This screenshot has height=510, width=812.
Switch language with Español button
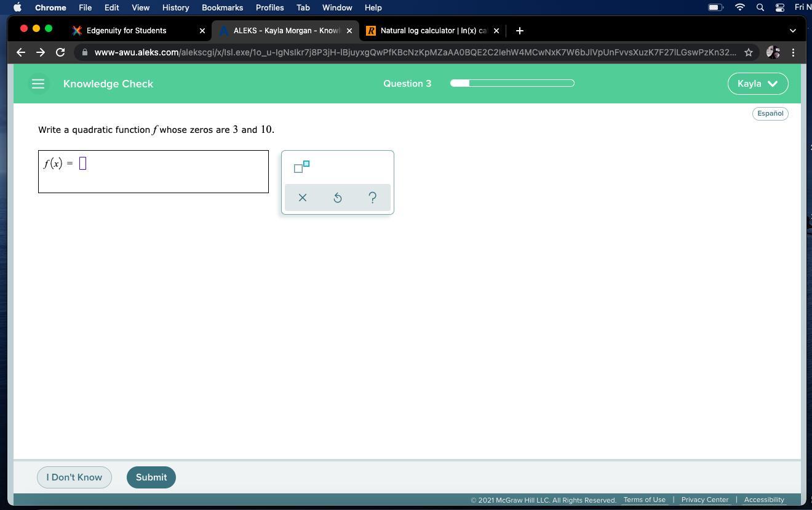coord(770,113)
